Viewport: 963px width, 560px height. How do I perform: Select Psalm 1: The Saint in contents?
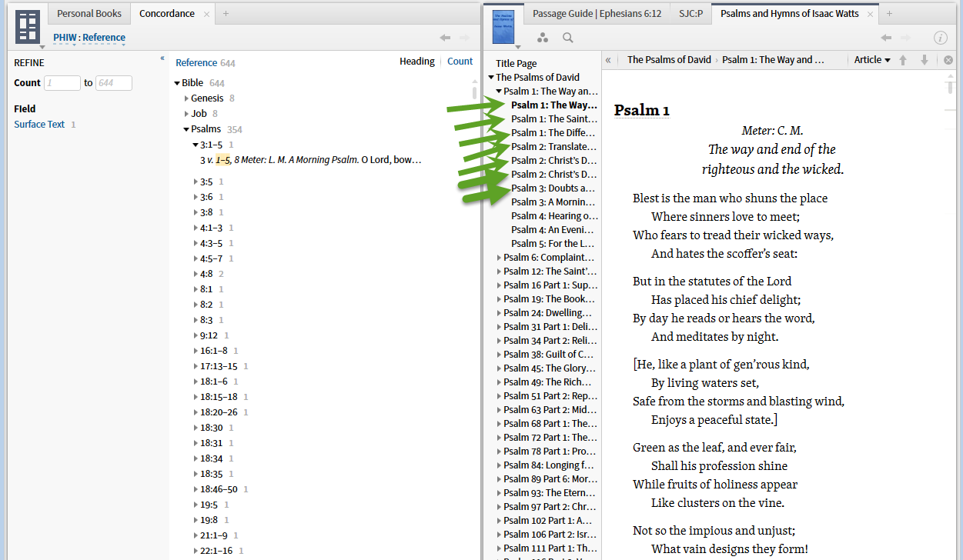(x=554, y=118)
